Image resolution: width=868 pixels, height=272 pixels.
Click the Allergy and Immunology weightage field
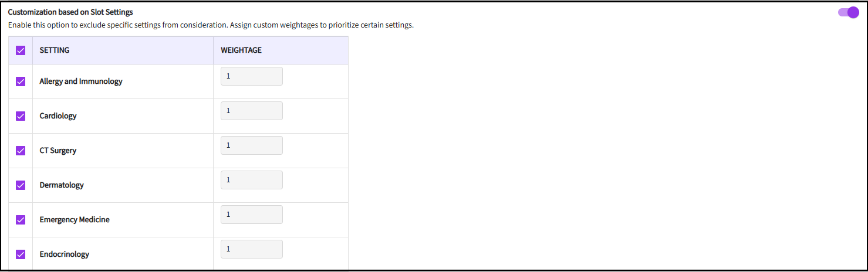click(251, 76)
